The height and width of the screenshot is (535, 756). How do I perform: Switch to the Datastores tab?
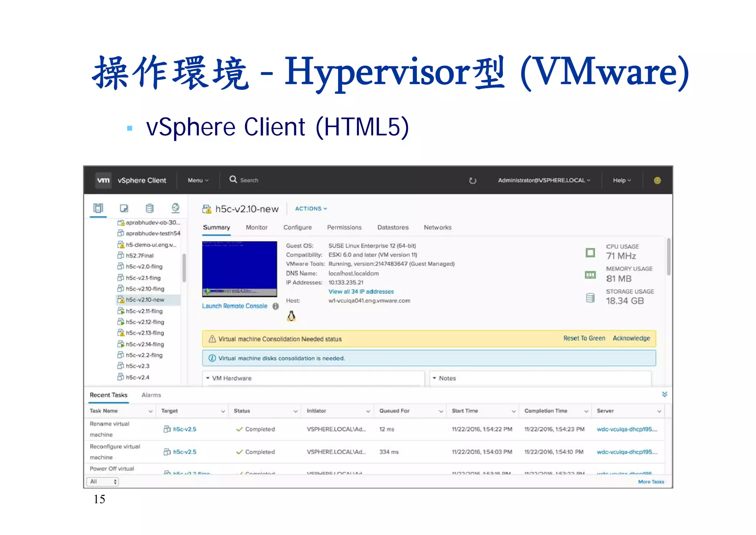pos(393,227)
